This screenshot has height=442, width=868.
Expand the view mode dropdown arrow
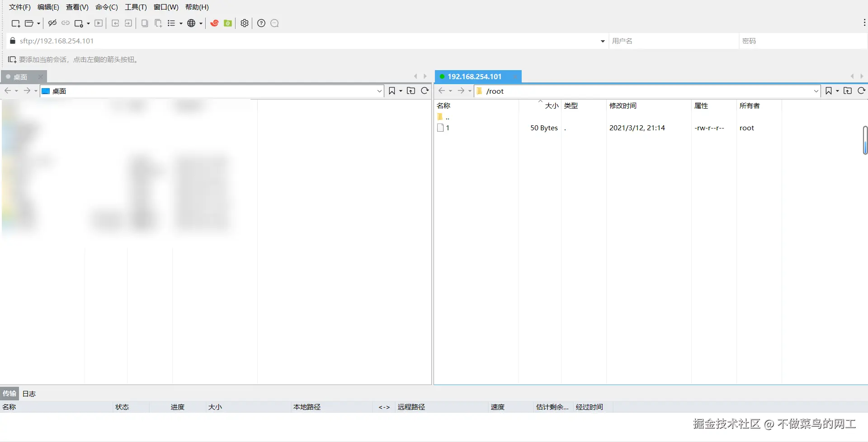pyautogui.click(x=181, y=24)
